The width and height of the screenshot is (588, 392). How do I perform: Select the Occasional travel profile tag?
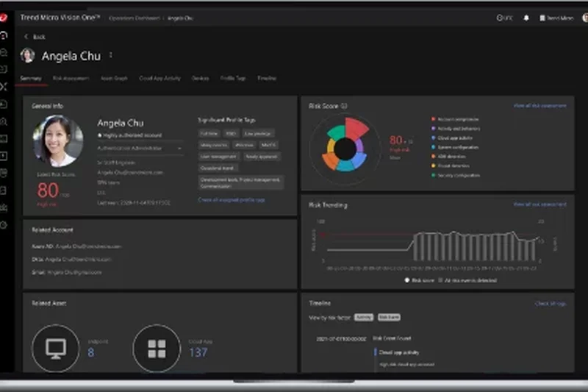217,168
